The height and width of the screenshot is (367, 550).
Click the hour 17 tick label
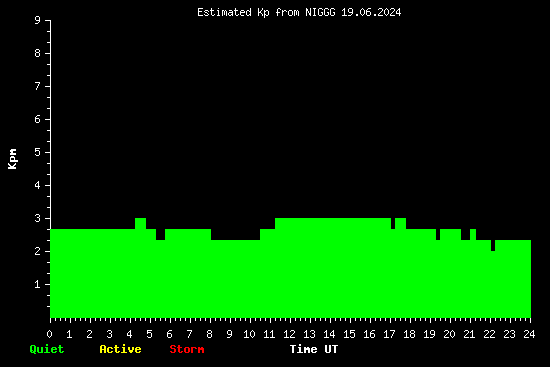tap(389, 334)
